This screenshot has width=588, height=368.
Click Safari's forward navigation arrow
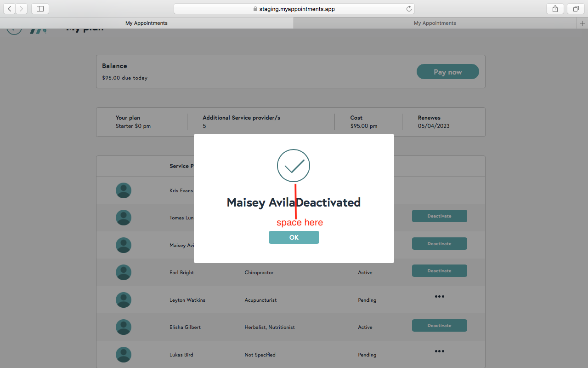click(21, 9)
